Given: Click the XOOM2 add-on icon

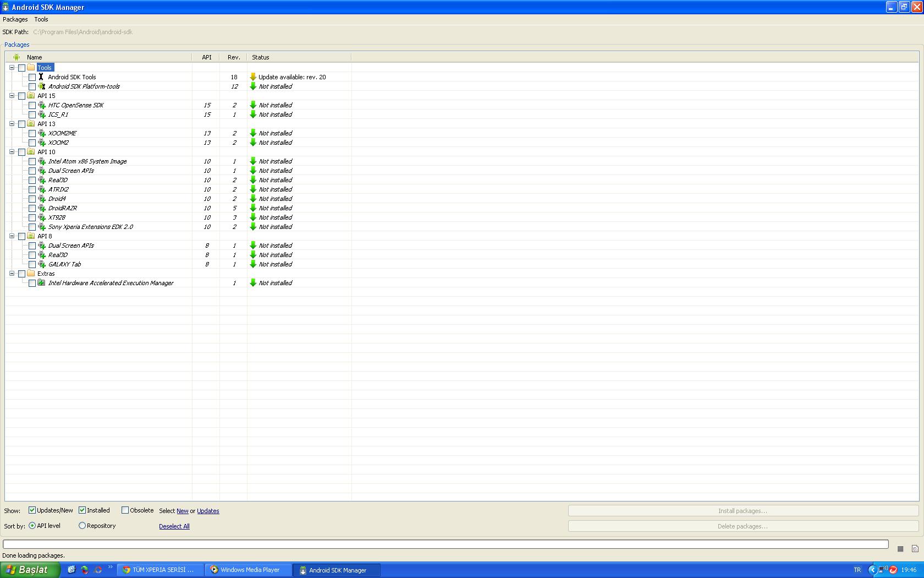Looking at the screenshot, I should coord(41,143).
